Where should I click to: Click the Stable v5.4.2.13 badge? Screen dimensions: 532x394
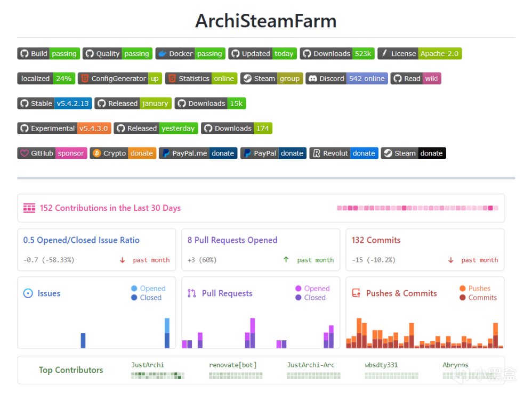pos(54,103)
